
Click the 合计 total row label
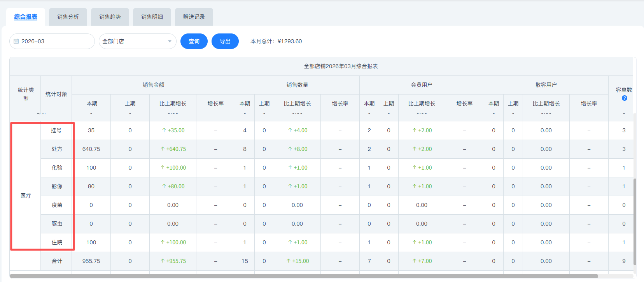coord(56,261)
